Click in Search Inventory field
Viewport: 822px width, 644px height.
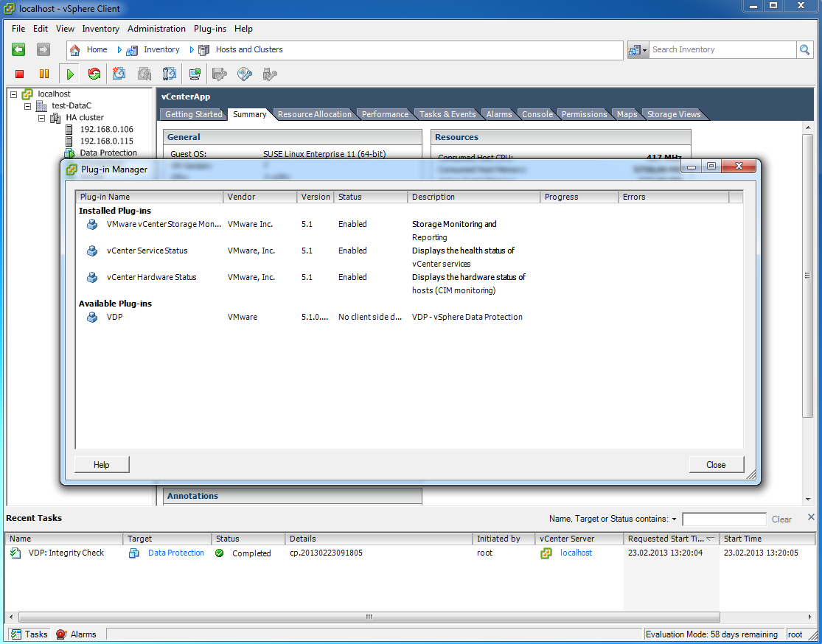point(722,50)
